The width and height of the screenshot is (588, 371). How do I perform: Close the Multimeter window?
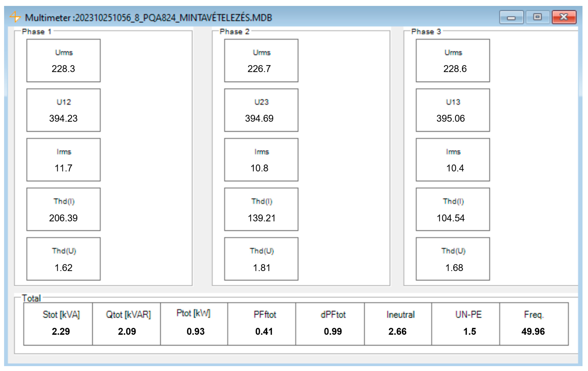(x=564, y=17)
